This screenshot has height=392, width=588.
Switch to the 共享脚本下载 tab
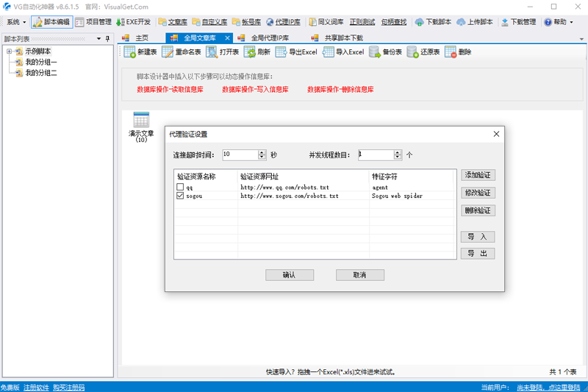point(343,38)
